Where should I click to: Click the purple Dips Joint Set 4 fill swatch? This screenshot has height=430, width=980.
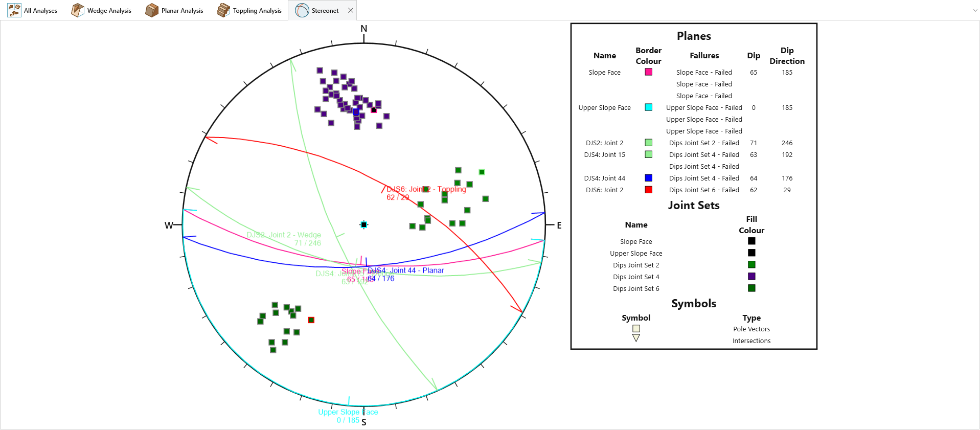(x=751, y=276)
